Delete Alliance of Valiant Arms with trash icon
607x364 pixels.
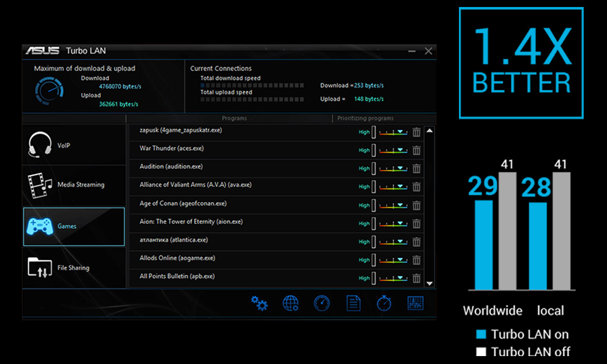point(416,187)
